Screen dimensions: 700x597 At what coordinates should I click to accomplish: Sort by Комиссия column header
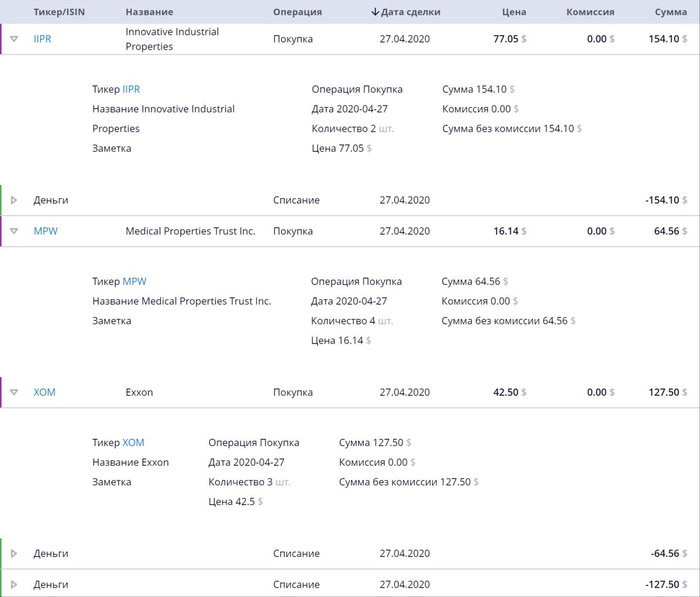point(590,12)
